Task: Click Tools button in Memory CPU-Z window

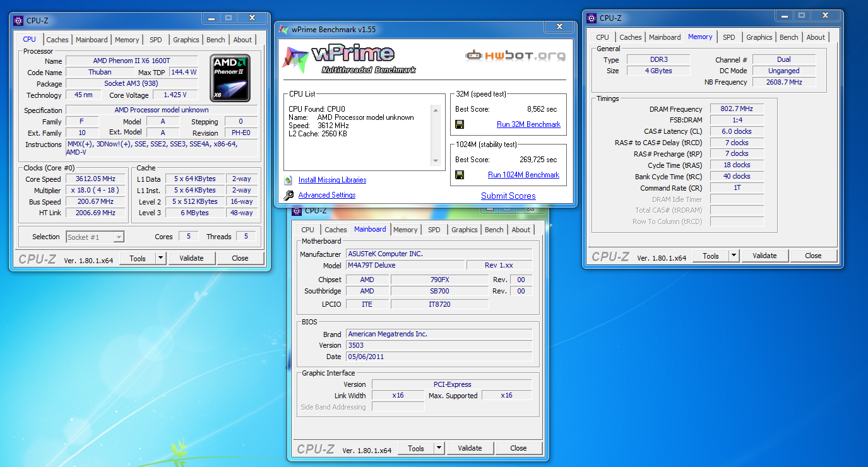Action: (711, 256)
